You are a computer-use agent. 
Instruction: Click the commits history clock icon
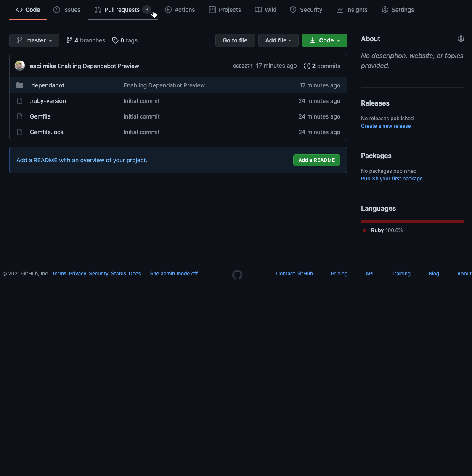(x=307, y=66)
